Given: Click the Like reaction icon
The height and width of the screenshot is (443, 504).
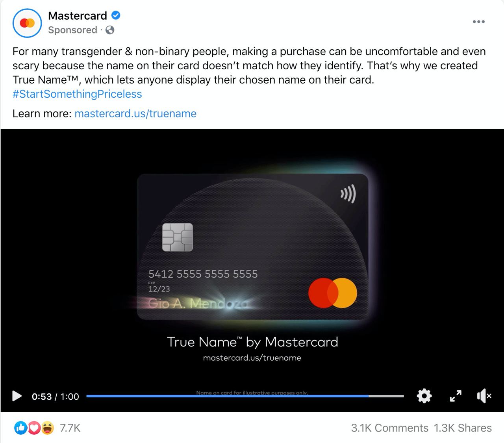Looking at the screenshot, I should 20,428.
